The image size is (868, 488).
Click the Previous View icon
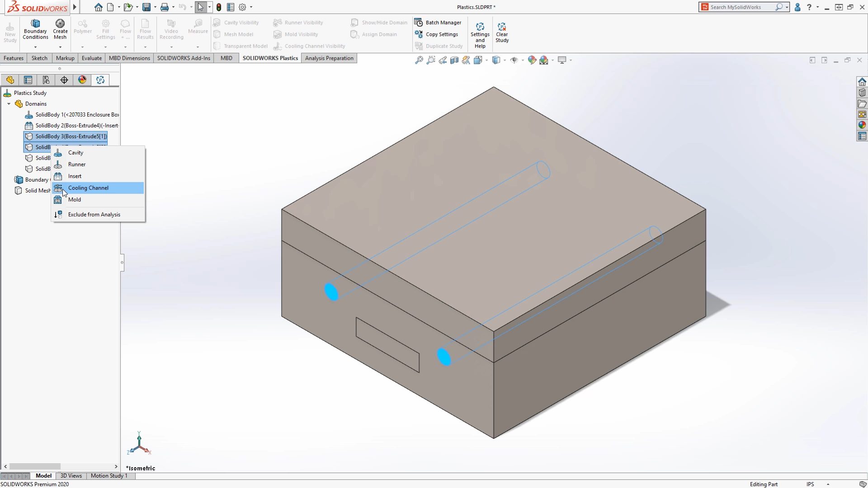tap(443, 60)
